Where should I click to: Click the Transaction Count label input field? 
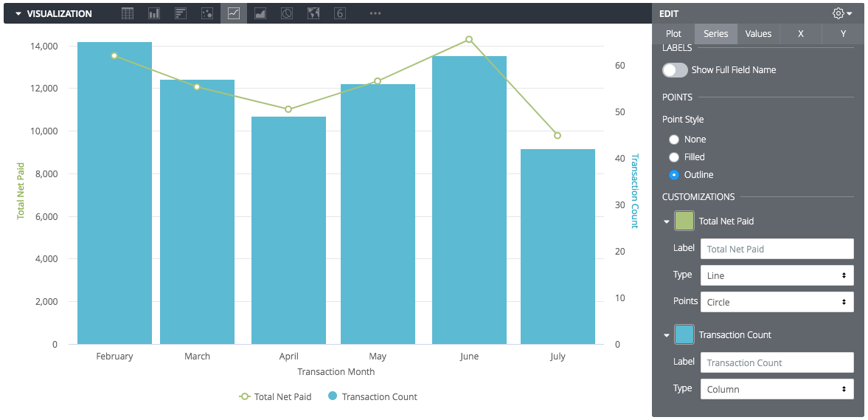[x=777, y=362]
